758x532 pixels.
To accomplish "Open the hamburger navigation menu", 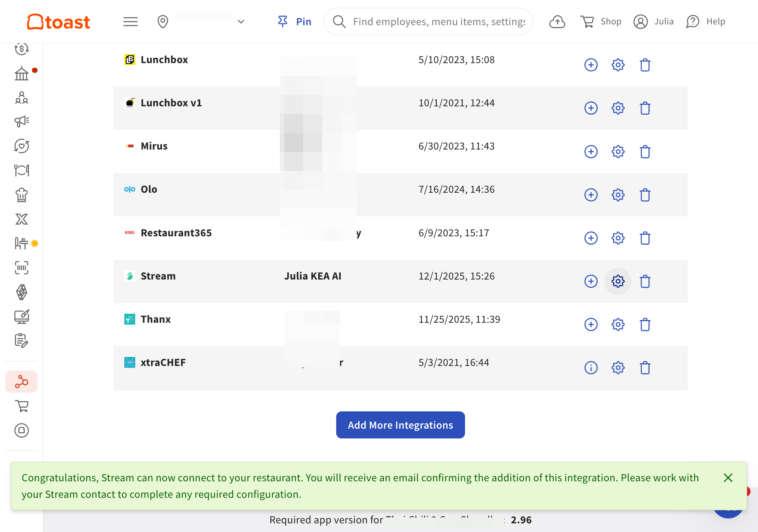I will pos(130,22).
